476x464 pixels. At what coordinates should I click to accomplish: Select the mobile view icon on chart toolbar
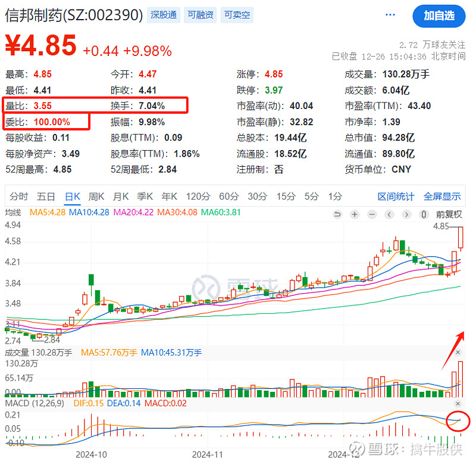pyautogui.click(x=423, y=214)
